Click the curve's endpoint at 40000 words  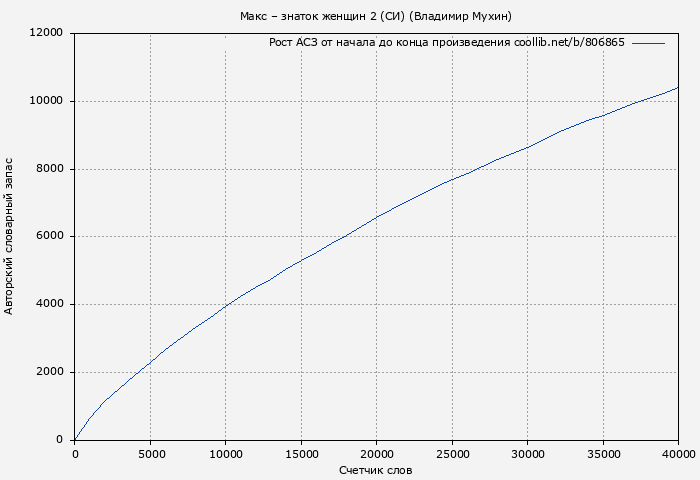click(678, 88)
